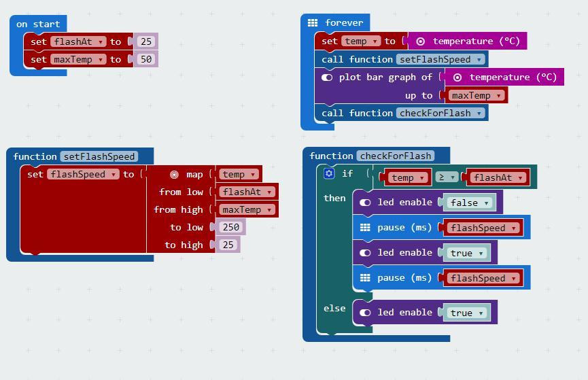Image resolution: width=588 pixels, height=380 pixels.
Task: Click the toggle icon on plot bar graph
Action: (x=326, y=77)
